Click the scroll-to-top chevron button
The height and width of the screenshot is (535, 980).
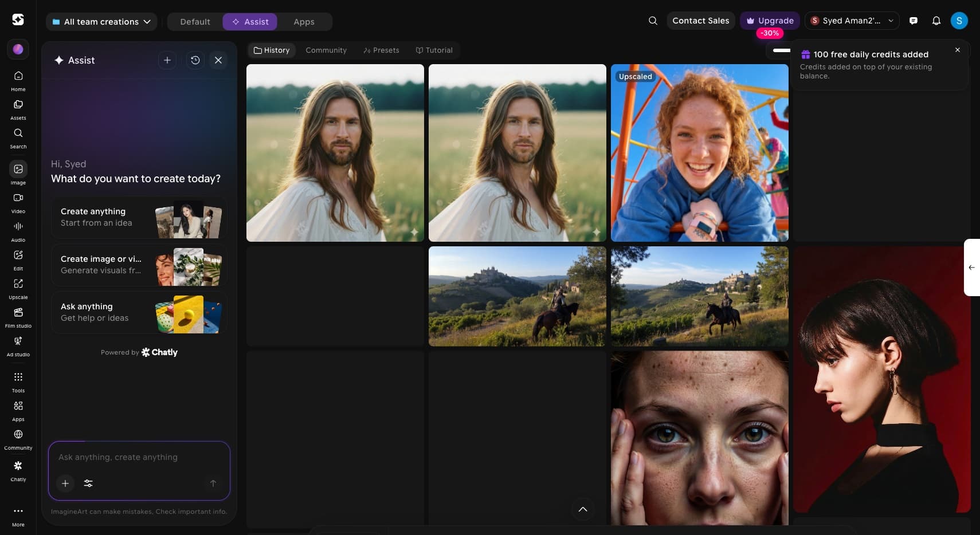[x=583, y=510]
